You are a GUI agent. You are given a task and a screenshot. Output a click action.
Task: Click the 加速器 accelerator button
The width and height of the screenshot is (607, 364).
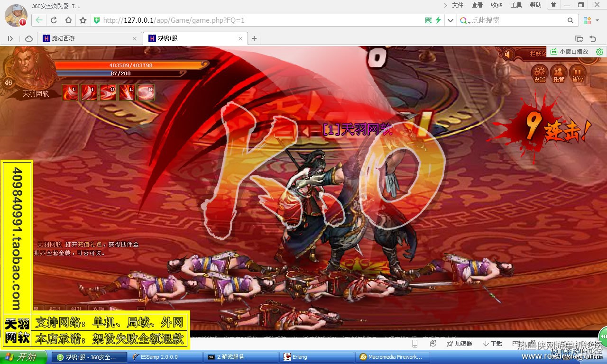(459, 344)
